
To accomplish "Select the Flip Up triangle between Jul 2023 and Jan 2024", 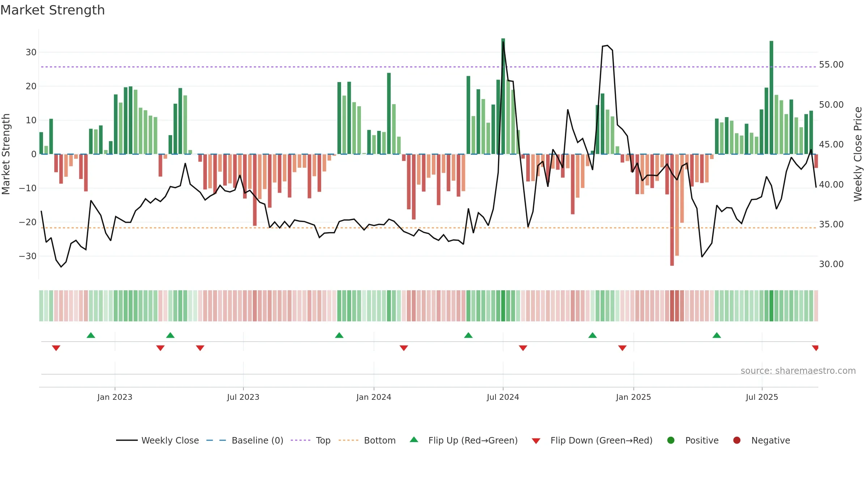I will 339,335.
